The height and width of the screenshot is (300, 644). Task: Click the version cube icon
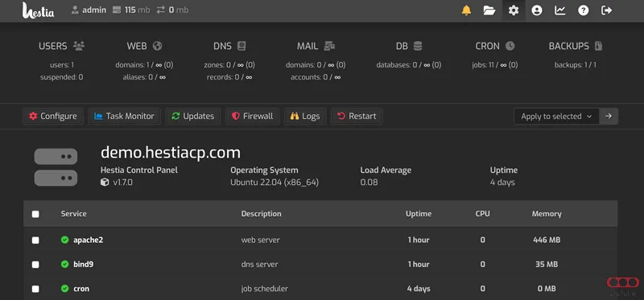click(x=105, y=182)
